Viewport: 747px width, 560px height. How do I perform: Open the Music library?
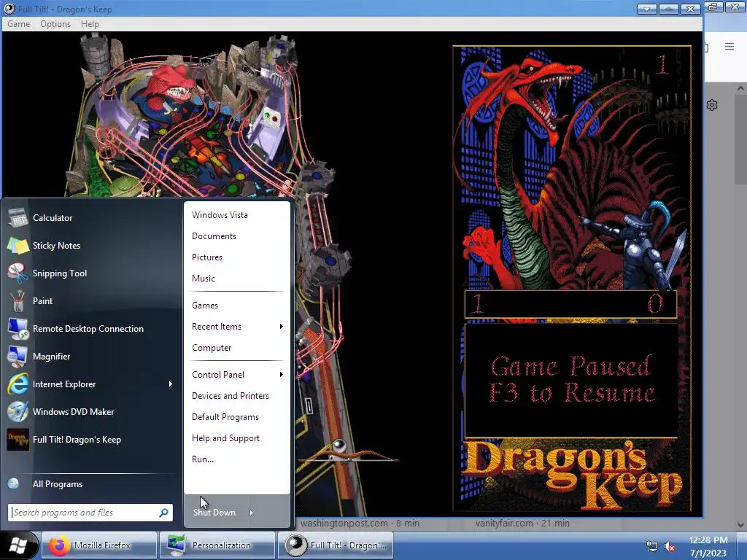coord(204,279)
